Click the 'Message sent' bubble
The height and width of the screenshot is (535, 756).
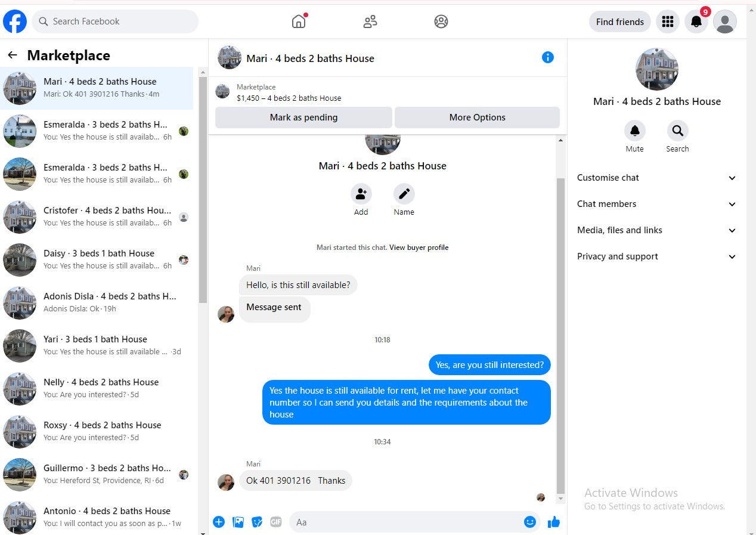(274, 309)
